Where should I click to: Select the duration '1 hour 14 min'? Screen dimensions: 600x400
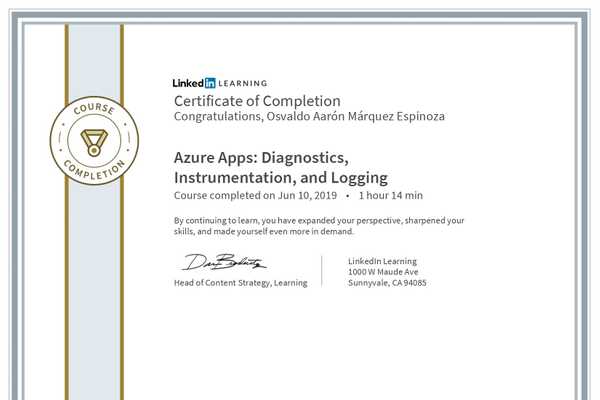click(391, 196)
